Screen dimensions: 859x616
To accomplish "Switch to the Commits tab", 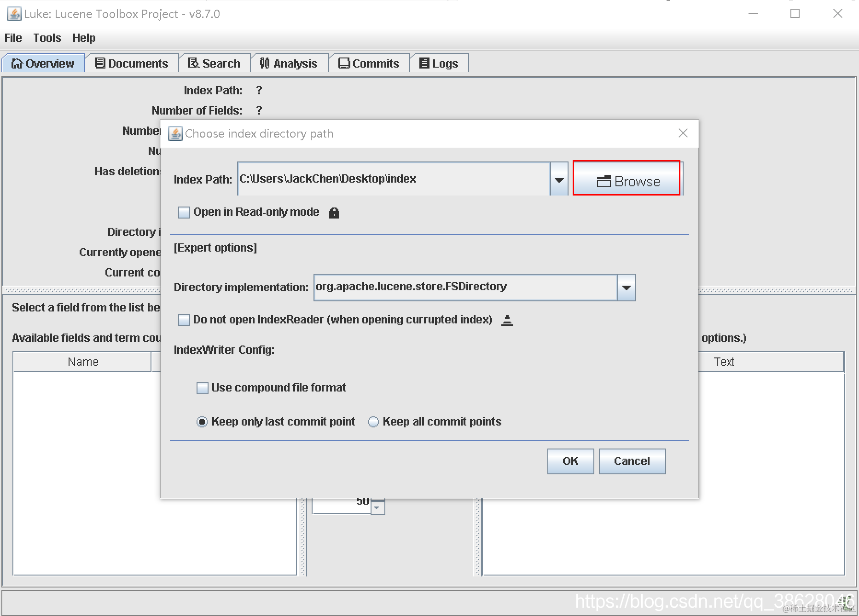I will pyautogui.click(x=369, y=63).
